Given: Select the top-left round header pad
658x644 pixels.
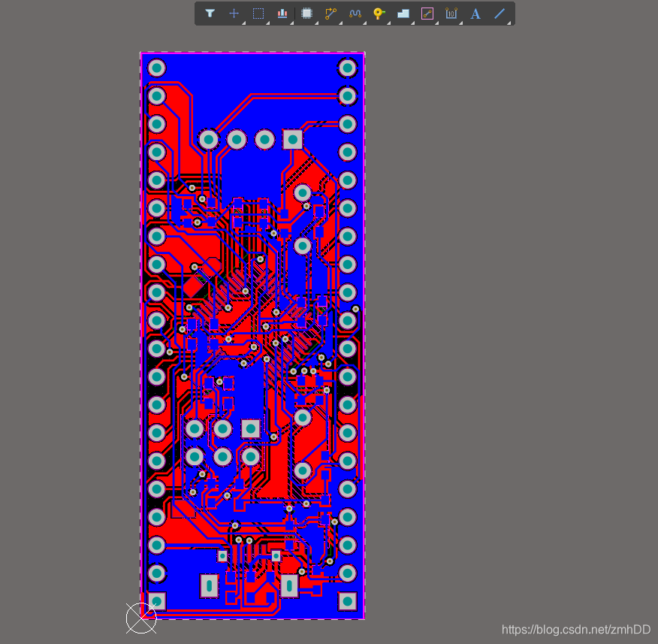Looking at the screenshot, I should click(156, 68).
